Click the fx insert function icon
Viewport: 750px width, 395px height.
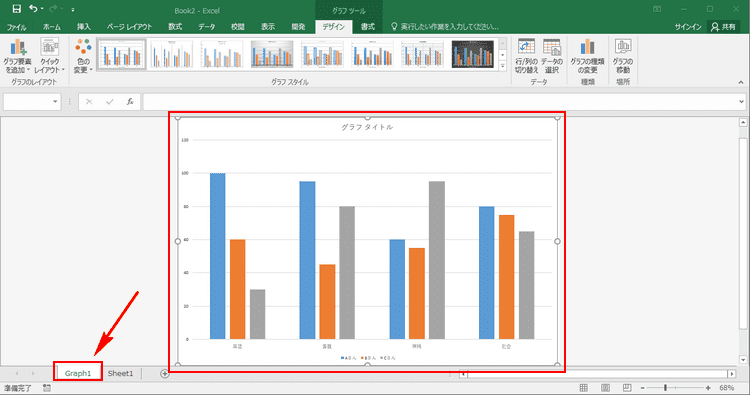(130, 101)
